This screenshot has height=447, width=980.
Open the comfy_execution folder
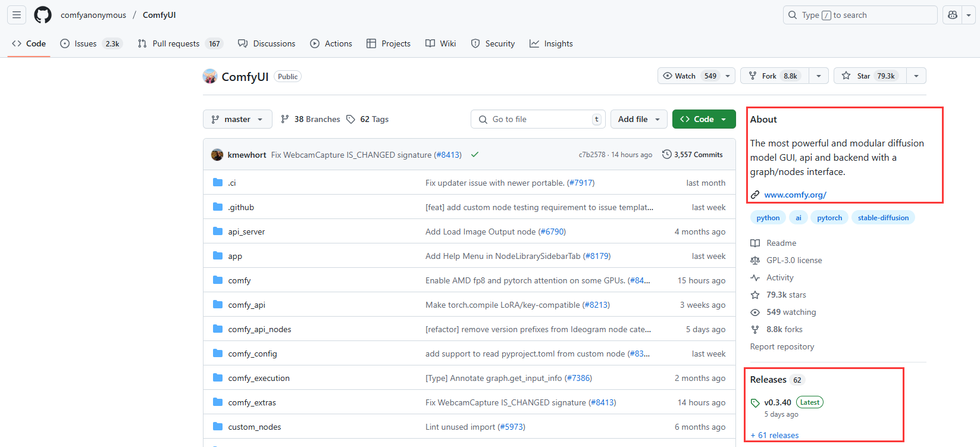[259, 378]
